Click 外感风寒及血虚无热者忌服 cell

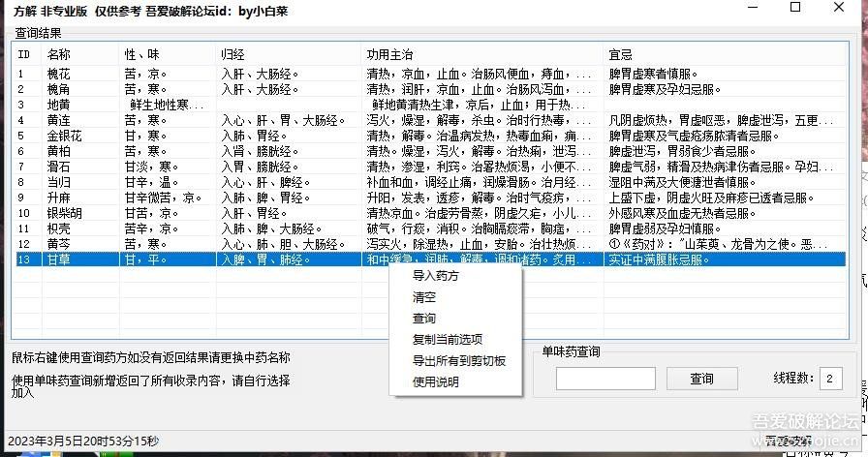pos(683,213)
